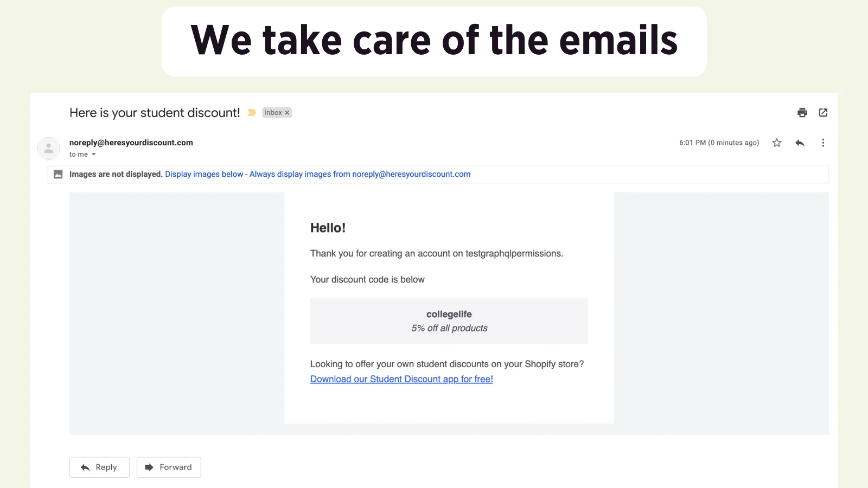The width and height of the screenshot is (868, 488).
Task: Remove the Inbox label with its X
Action: click(x=288, y=113)
